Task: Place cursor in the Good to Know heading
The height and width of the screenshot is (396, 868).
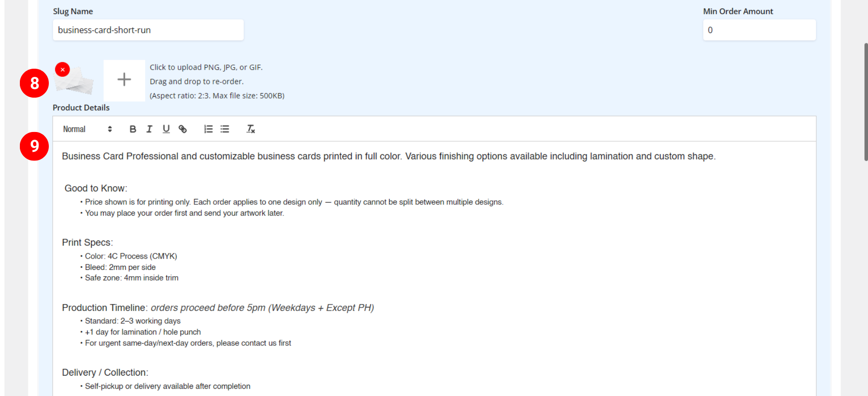Action: [96, 189]
